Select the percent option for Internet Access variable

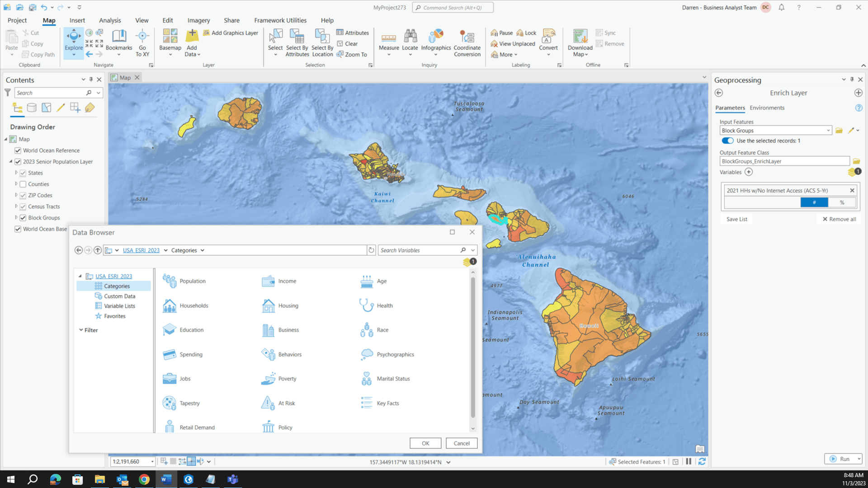pyautogui.click(x=842, y=202)
